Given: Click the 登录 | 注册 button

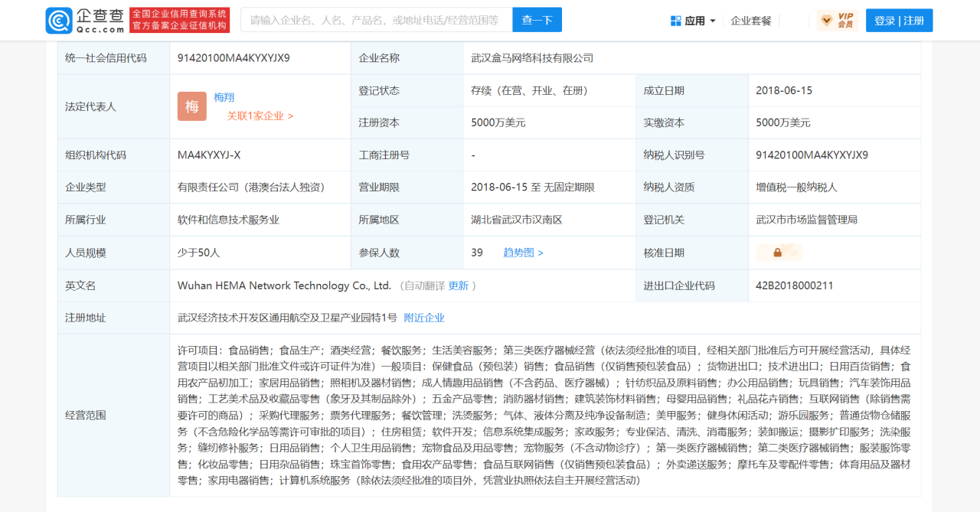Looking at the screenshot, I should [899, 21].
